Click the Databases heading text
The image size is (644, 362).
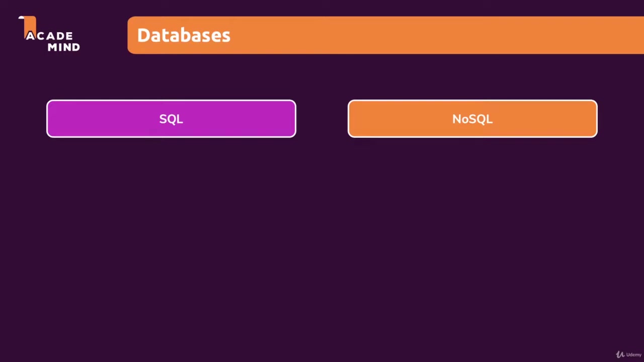pyautogui.click(x=184, y=35)
